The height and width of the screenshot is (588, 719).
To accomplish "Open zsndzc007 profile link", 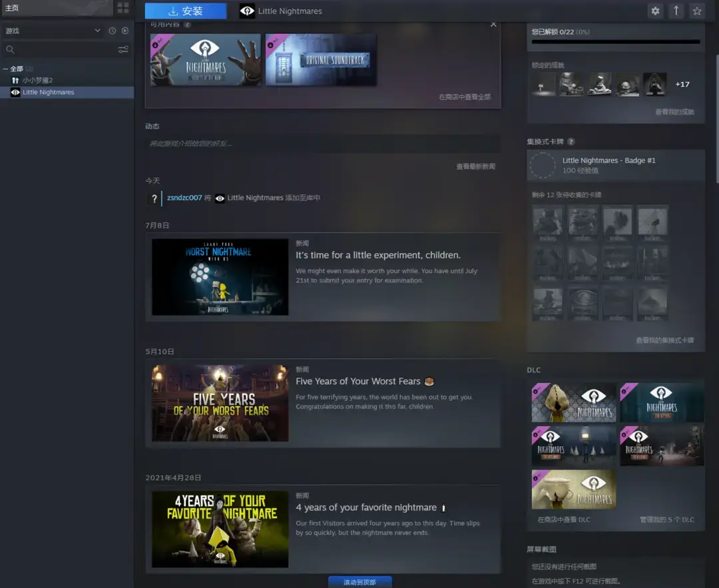I will coord(184,198).
